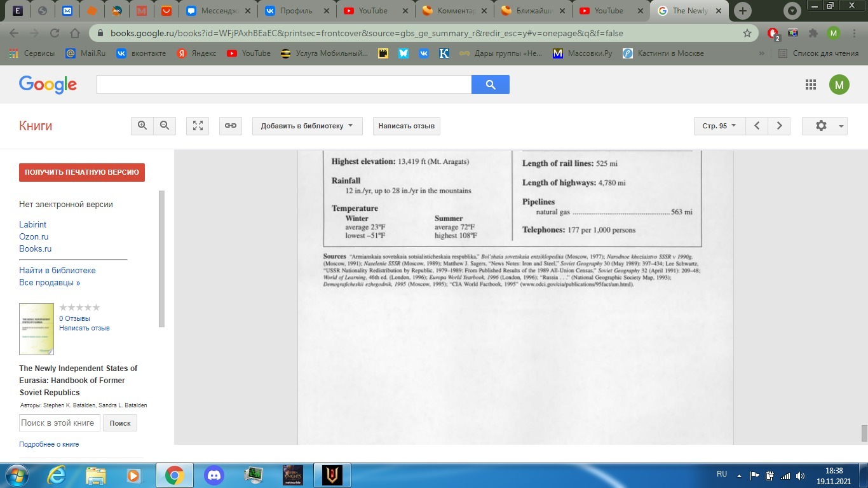Click the Поиск button in sidebar
The width and height of the screenshot is (868, 488).
coord(120,423)
